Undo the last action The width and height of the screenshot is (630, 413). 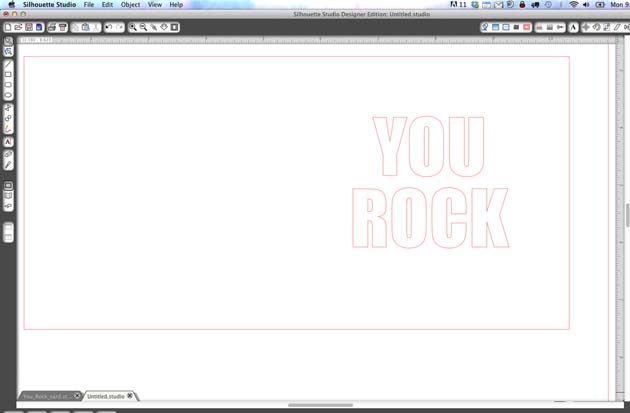[109, 27]
